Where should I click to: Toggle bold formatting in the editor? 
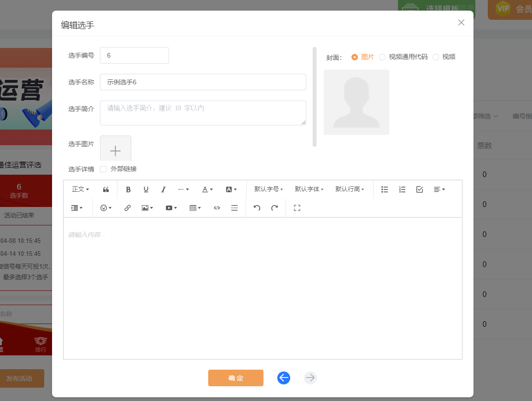pos(129,189)
